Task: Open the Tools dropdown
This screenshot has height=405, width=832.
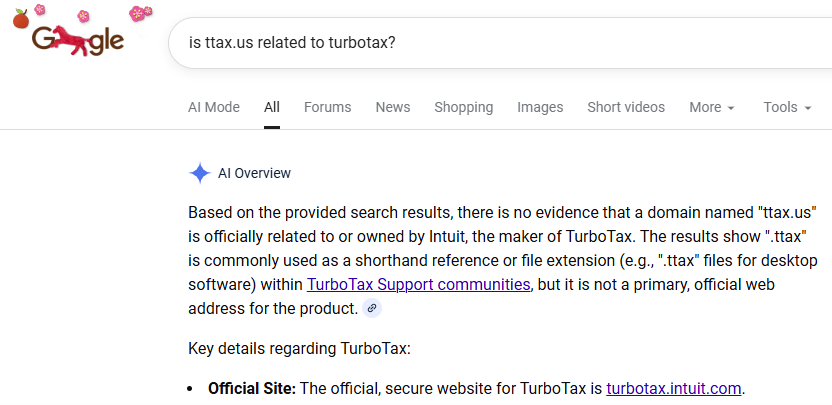Action: (786, 107)
